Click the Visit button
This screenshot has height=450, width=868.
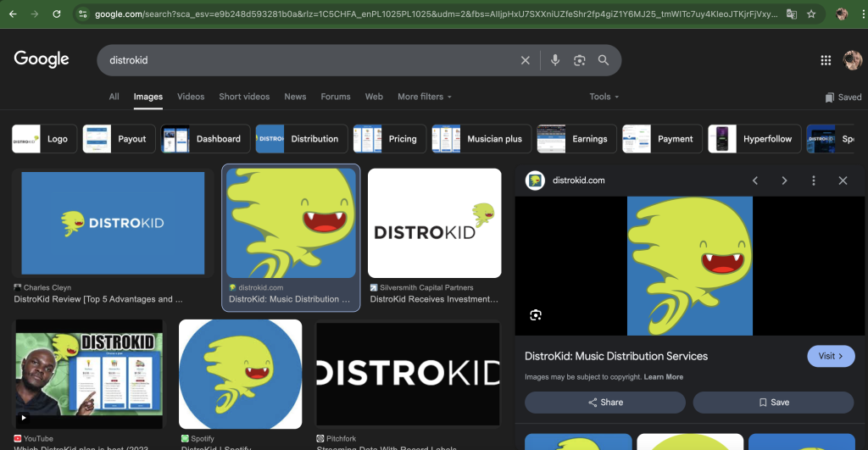click(831, 356)
